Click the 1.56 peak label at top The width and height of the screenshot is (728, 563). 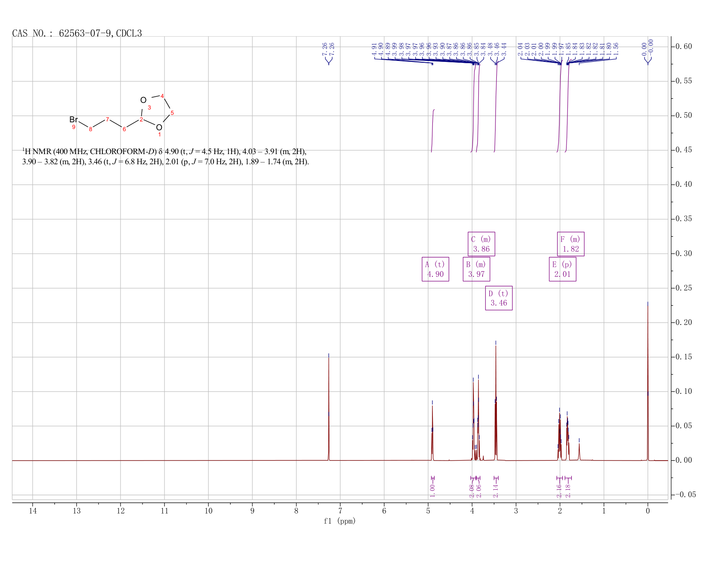tap(616, 49)
